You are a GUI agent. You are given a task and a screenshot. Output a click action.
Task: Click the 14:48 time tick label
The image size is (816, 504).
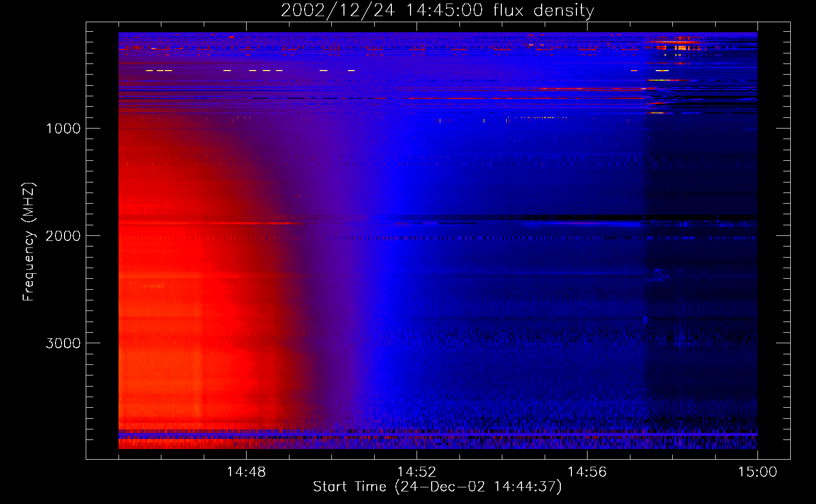click(x=246, y=472)
